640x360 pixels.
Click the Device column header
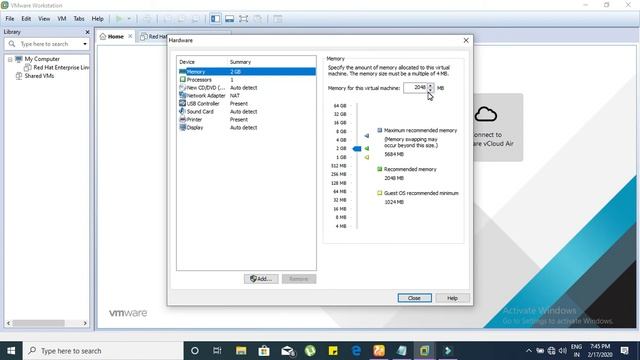(202, 62)
